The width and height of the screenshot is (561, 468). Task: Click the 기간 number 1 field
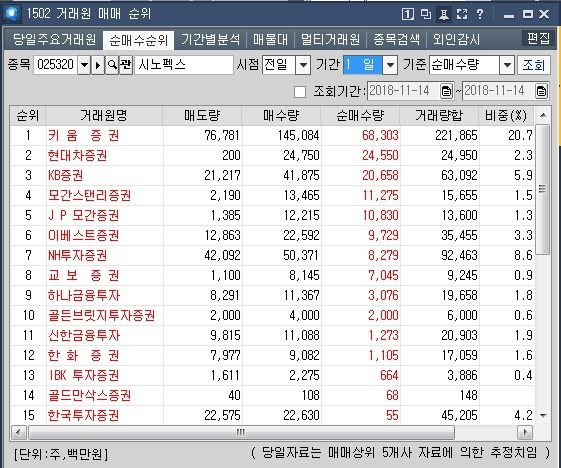tap(363, 65)
